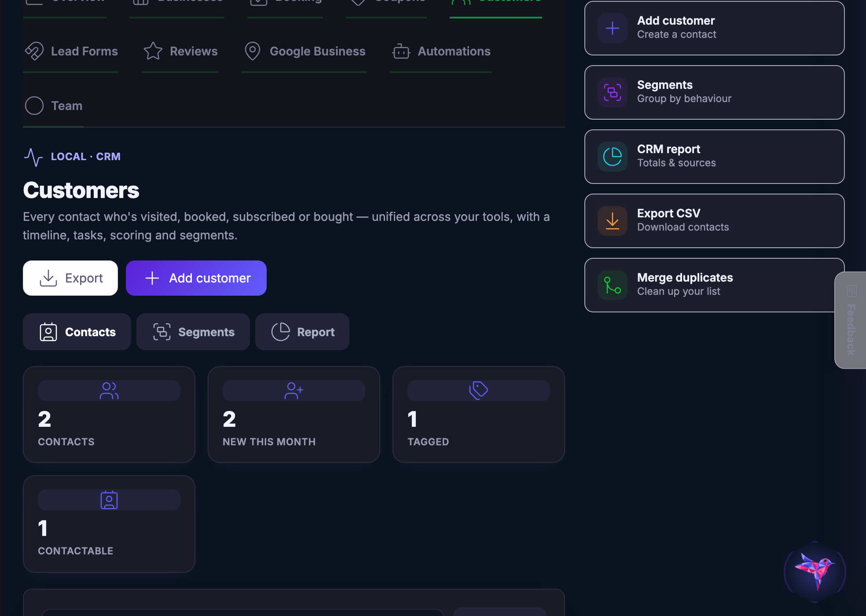Click the Contacts people icon in the stat card
Viewport: 866px width, 616px height.
coord(109,391)
